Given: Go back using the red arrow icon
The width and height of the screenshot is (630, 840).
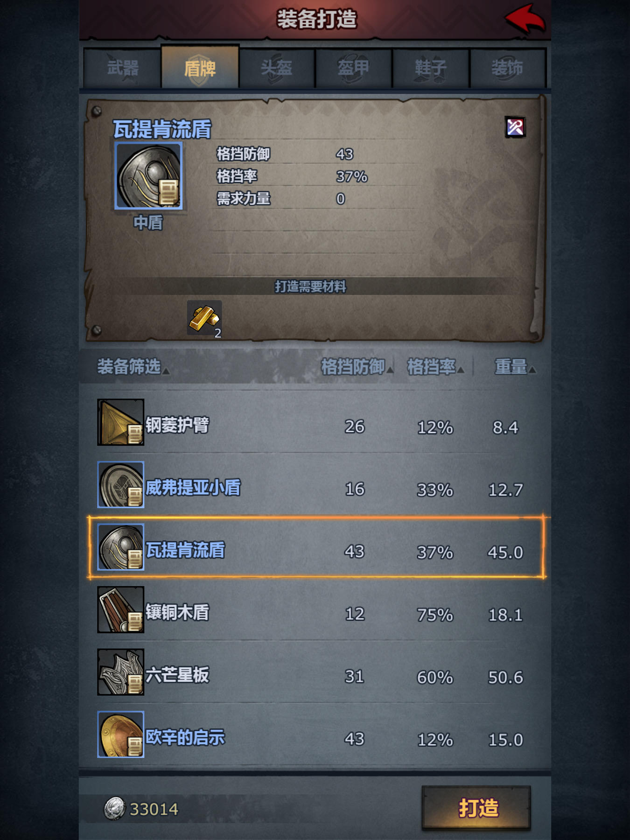Looking at the screenshot, I should pyautogui.click(x=525, y=19).
